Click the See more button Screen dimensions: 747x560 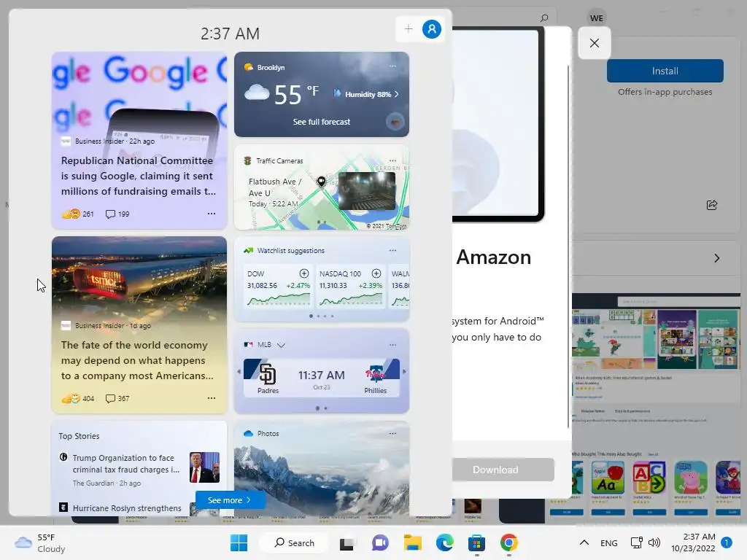(x=229, y=500)
